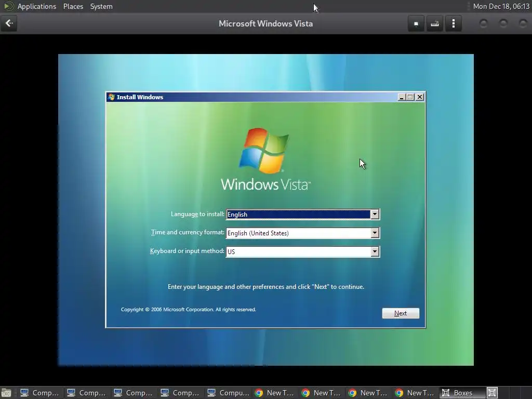Click the 'Enter your language and other preferences' text
The image size is (532, 399).
pyautogui.click(x=266, y=287)
